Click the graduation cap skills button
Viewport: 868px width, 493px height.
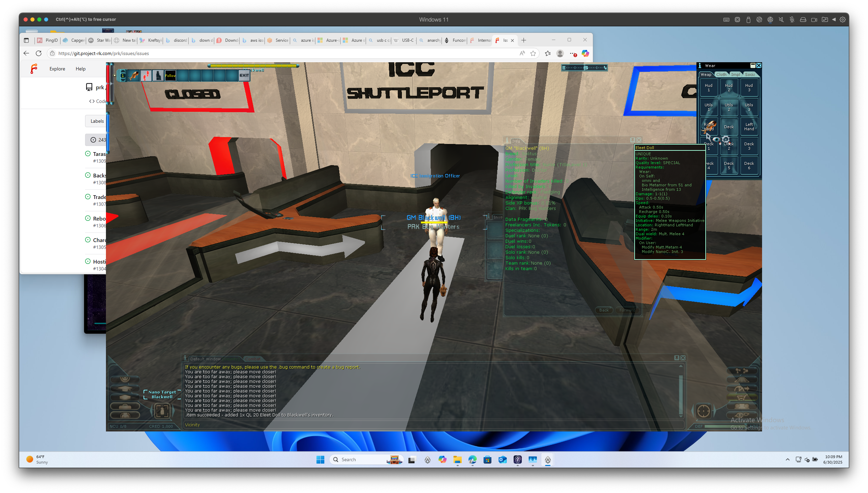(125, 388)
